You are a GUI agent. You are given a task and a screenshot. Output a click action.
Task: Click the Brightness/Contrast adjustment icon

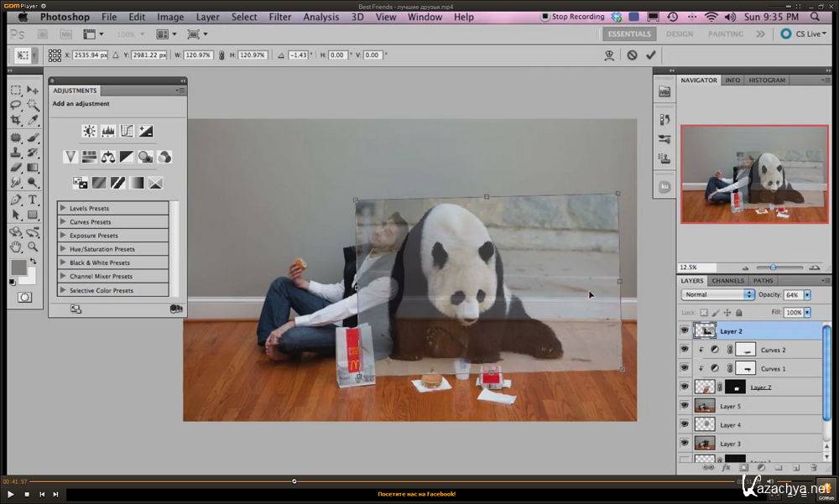(x=89, y=131)
